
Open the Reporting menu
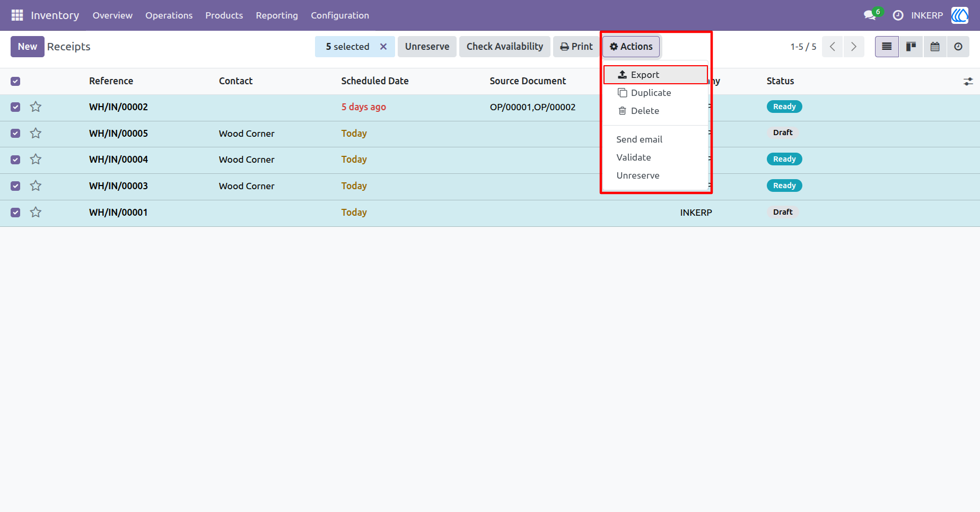277,15
